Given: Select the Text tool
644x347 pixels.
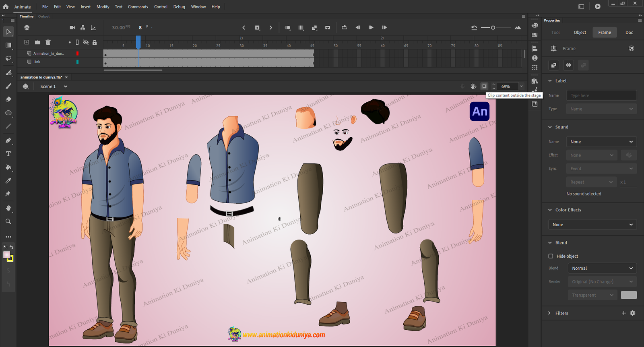Looking at the screenshot, I should (8, 154).
